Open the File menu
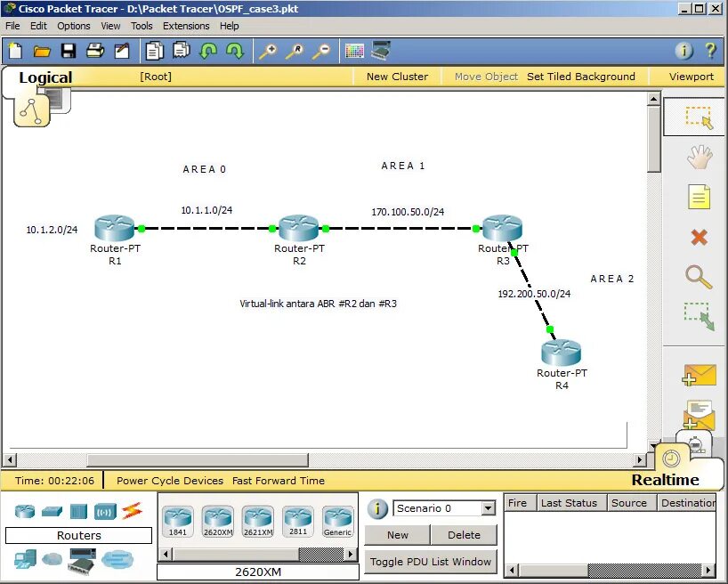 12,26
